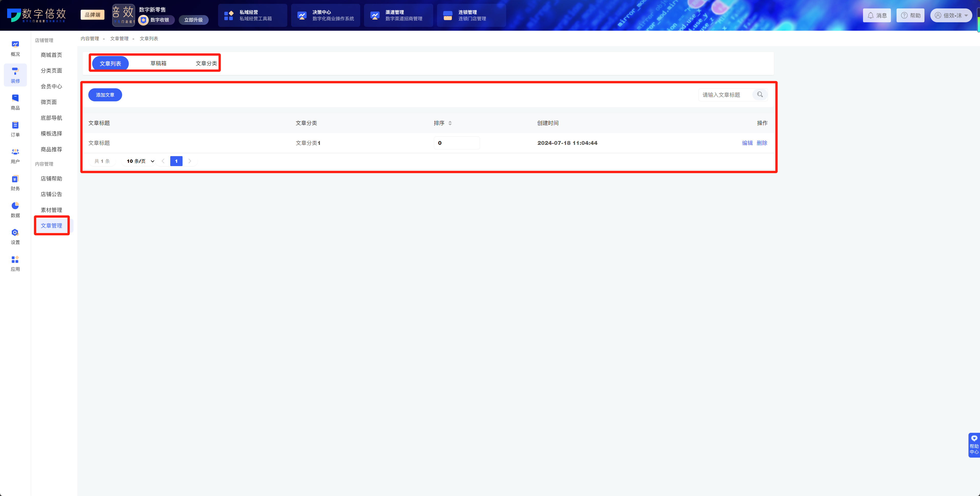
Task: Click the 渠道管理 icon
Action: 375,15
